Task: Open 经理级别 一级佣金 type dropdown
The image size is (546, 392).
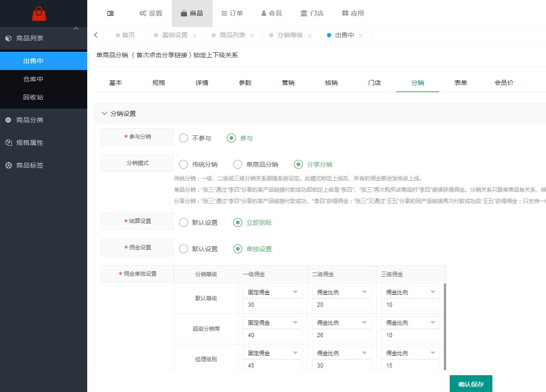Action: [273, 353]
